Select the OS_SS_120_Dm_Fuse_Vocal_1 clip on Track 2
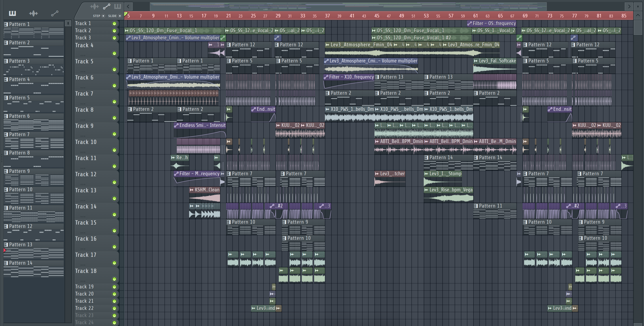Image resolution: width=644 pixels, height=326 pixels. pos(174,30)
